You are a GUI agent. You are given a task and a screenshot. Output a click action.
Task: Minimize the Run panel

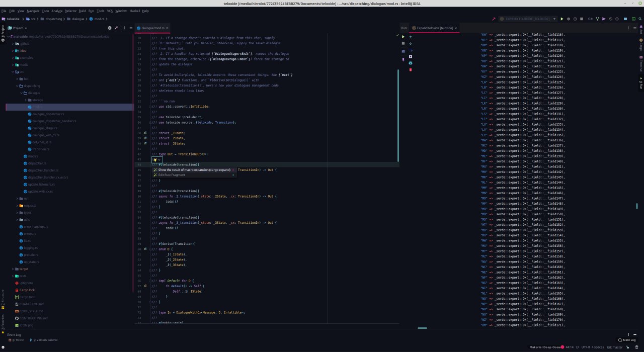[635, 28]
